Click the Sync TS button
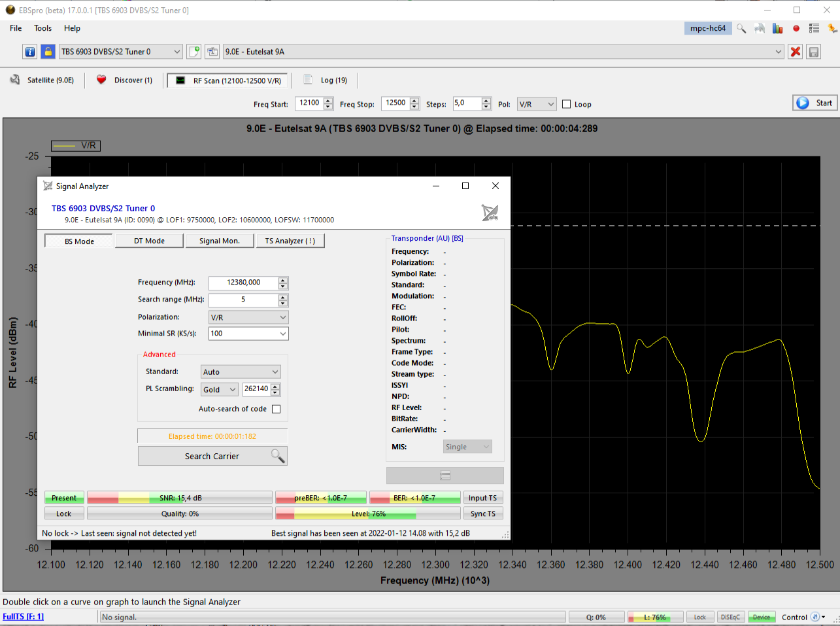The image size is (840, 626). coord(482,513)
